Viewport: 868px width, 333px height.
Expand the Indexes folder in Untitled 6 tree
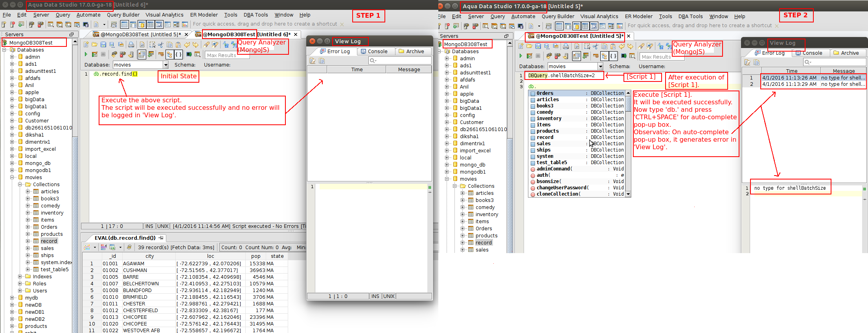point(20,277)
